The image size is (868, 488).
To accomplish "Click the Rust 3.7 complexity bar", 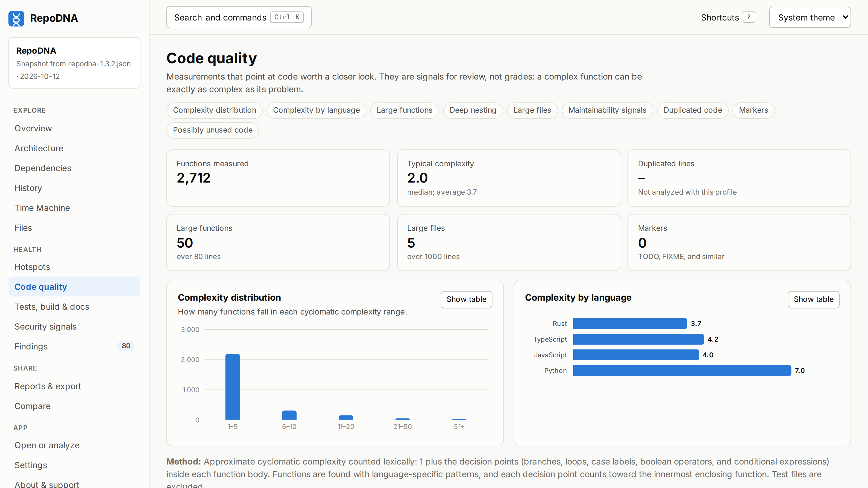I will 630,323.
